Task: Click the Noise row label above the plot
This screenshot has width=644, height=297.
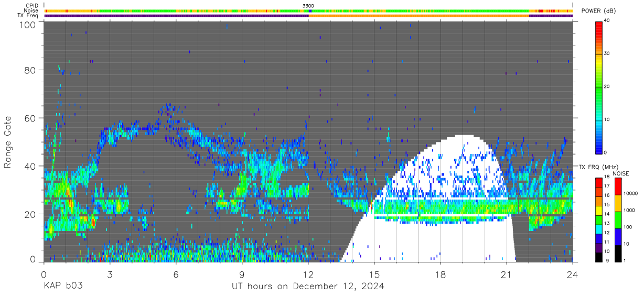Action: [31, 10]
